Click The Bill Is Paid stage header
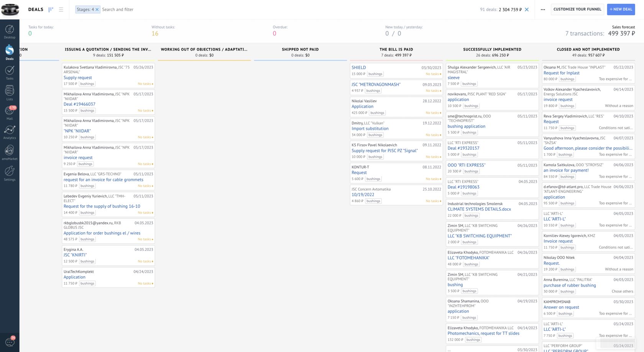 [396, 49]
